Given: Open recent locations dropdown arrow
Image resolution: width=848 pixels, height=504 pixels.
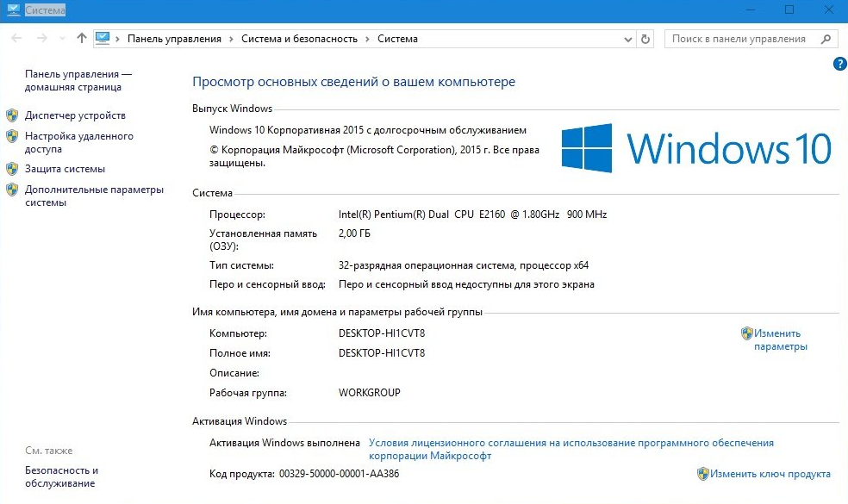Looking at the screenshot, I should coord(62,39).
